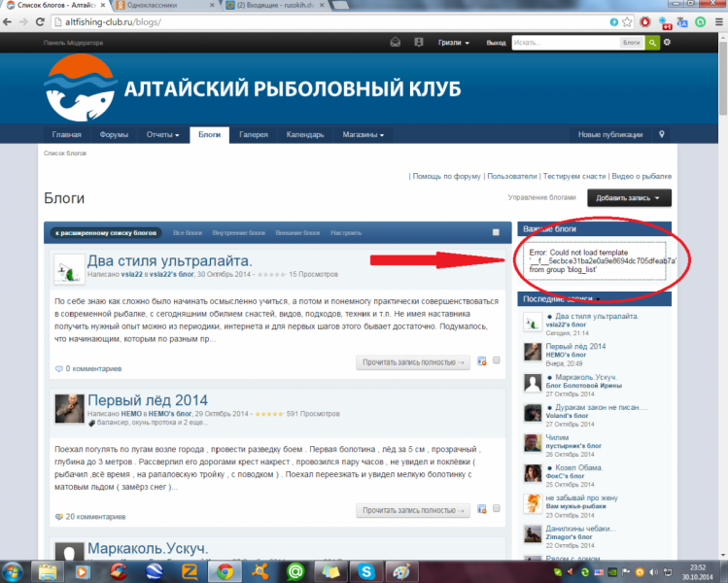Open Avast antivirus from the taskbar
The width and height of the screenshot is (728, 583).
[260, 571]
